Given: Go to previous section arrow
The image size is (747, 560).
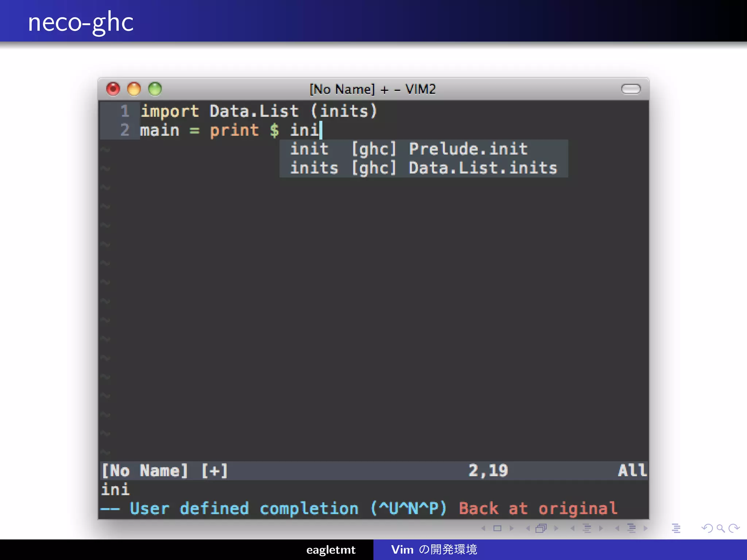Looking at the screenshot, I should coord(617,528).
